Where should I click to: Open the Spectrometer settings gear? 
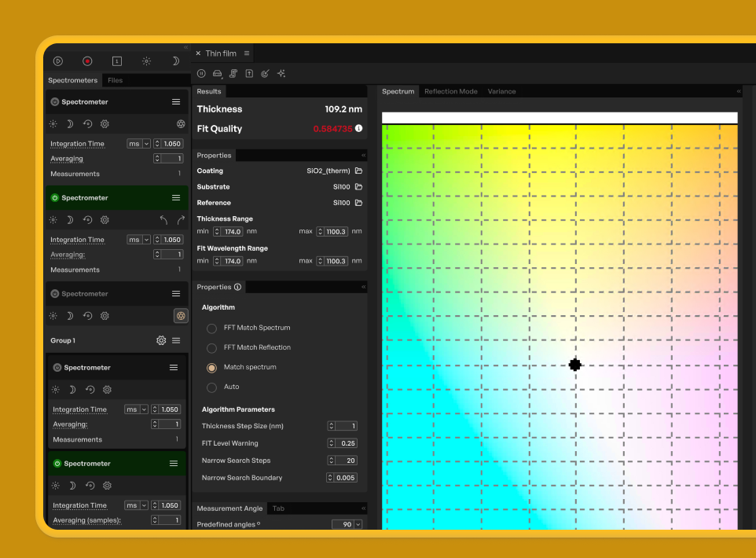tap(105, 123)
